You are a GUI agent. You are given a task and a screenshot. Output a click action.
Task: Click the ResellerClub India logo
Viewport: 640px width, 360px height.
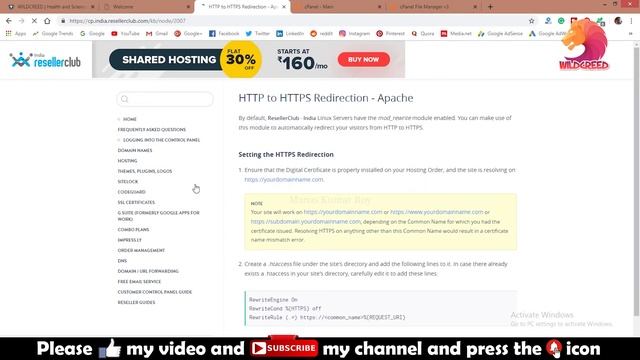pos(45,60)
